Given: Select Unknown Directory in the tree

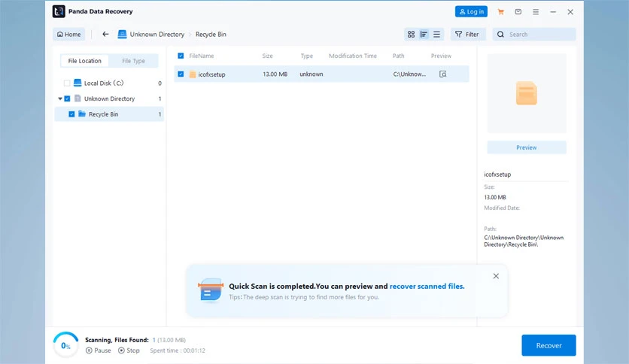Looking at the screenshot, I should [110, 99].
